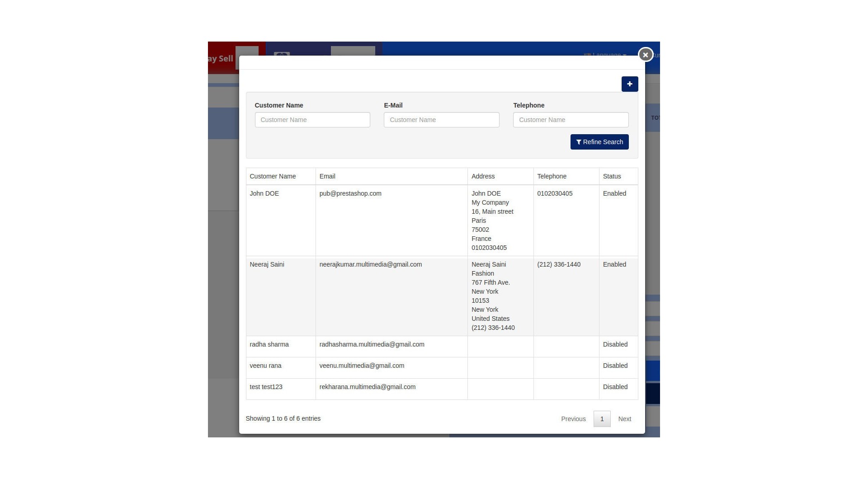Sort by the Status column header

click(612, 176)
